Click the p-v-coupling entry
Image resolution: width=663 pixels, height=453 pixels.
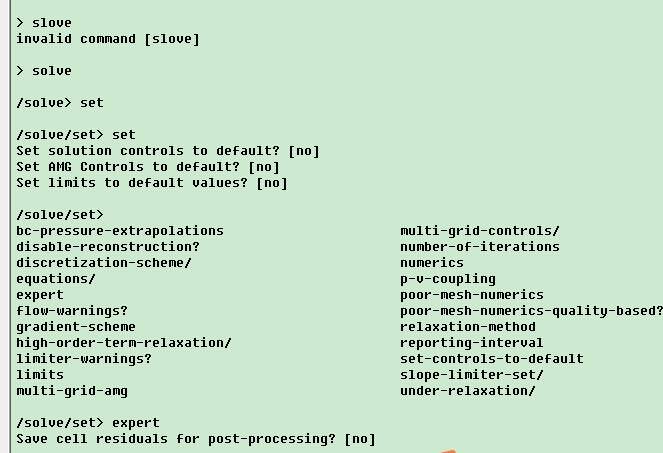tap(448, 279)
